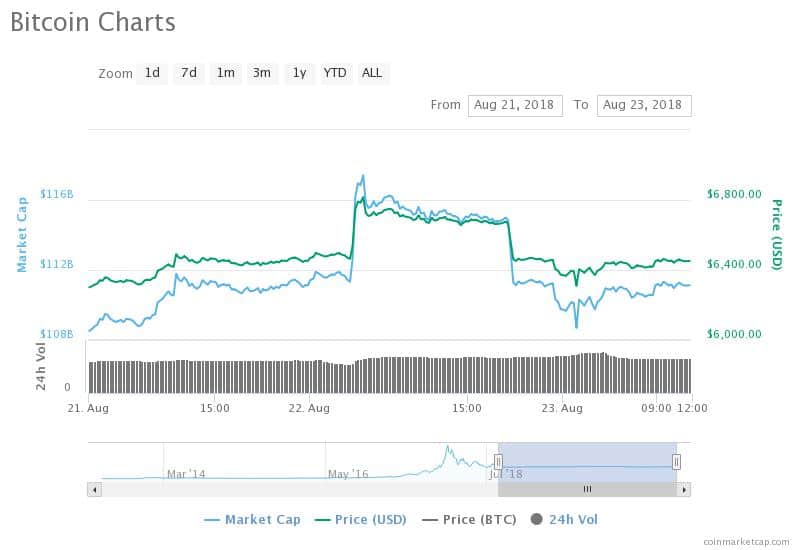Image resolution: width=800 pixels, height=550 pixels.
Task: Choose the 3m zoom option
Action: pos(262,73)
